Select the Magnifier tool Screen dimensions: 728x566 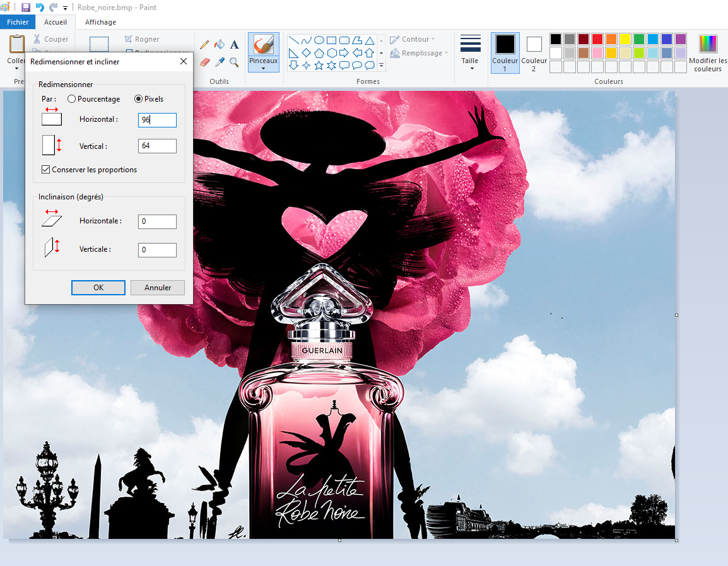235,62
